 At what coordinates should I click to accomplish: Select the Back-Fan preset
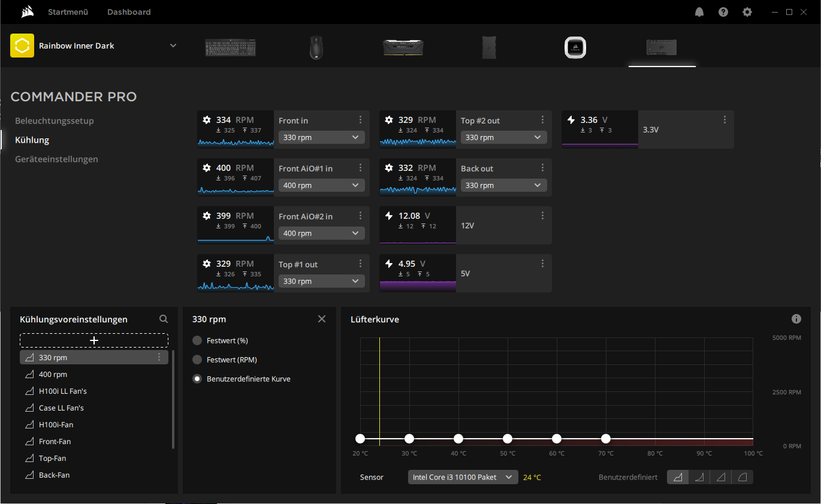(94, 475)
